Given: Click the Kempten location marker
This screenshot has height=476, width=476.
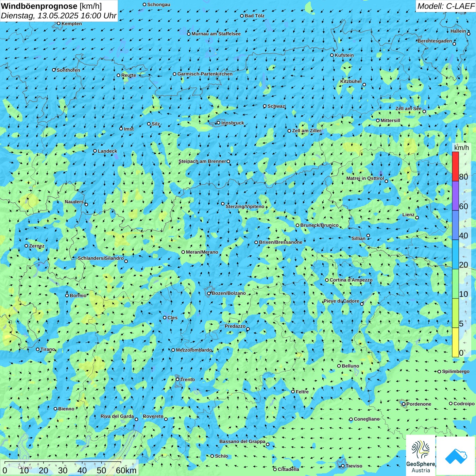Looking at the screenshot, I should (x=58, y=23).
